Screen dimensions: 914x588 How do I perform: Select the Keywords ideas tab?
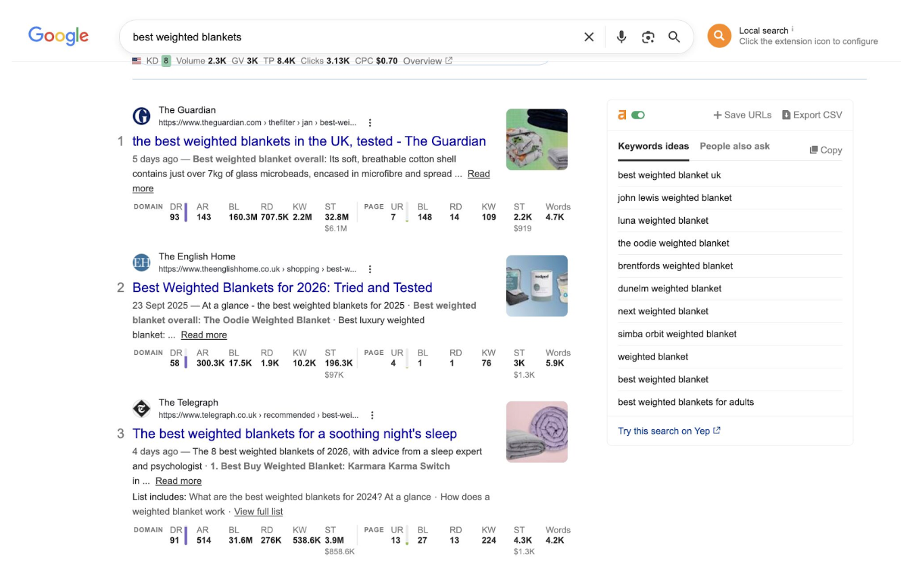(653, 146)
